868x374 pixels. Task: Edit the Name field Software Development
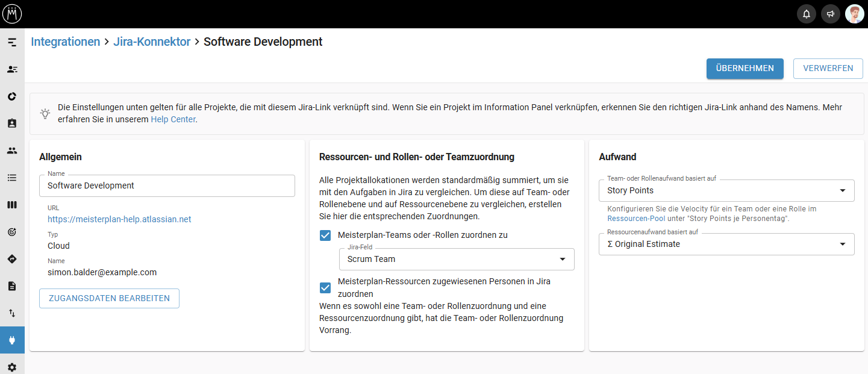(167, 185)
